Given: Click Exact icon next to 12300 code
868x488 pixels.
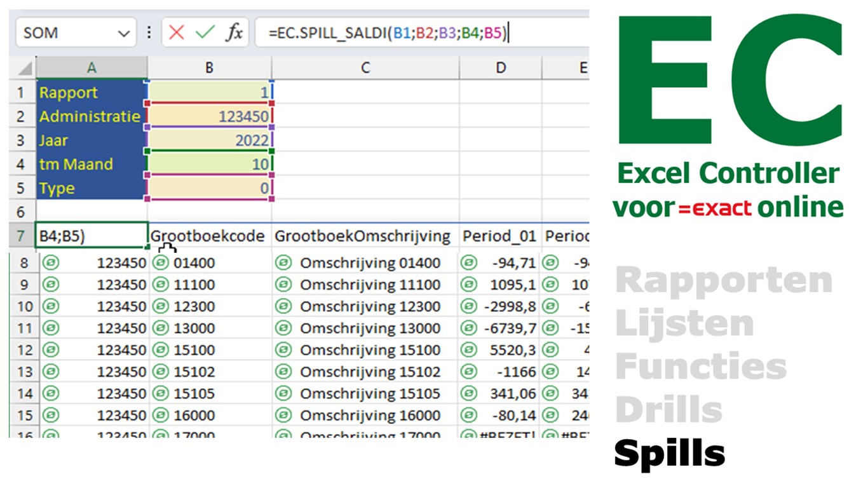Looking at the screenshot, I should [161, 306].
